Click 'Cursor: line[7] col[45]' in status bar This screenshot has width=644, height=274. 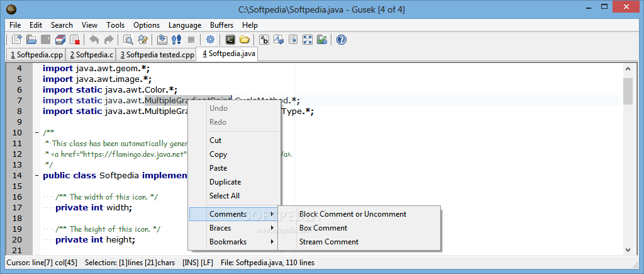pyautogui.click(x=42, y=263)
